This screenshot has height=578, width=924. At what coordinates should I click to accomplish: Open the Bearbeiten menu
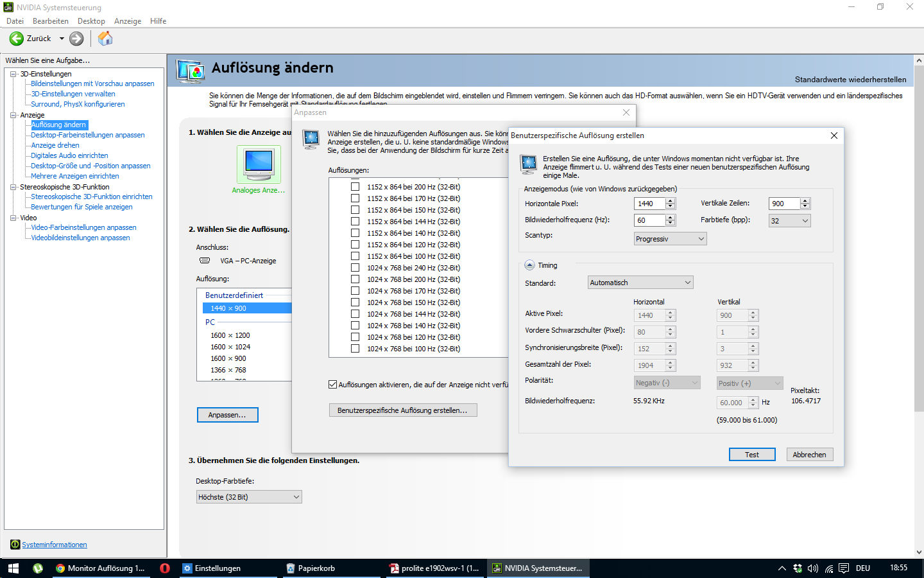click(51, 21)
